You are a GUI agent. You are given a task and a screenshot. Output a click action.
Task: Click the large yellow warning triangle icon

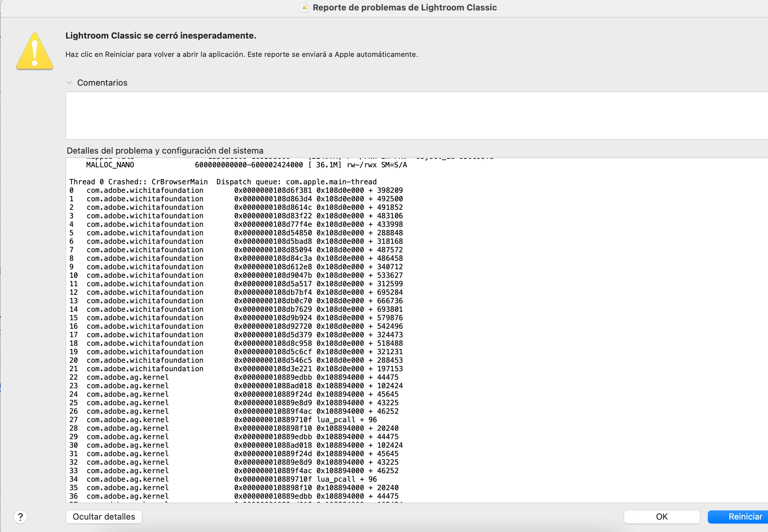pyautogui.click(x=35, y=52)
